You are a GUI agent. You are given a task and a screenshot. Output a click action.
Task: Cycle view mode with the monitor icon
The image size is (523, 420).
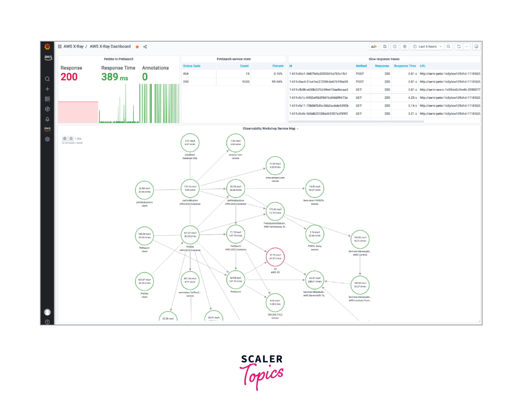click(x=476, y=47)
